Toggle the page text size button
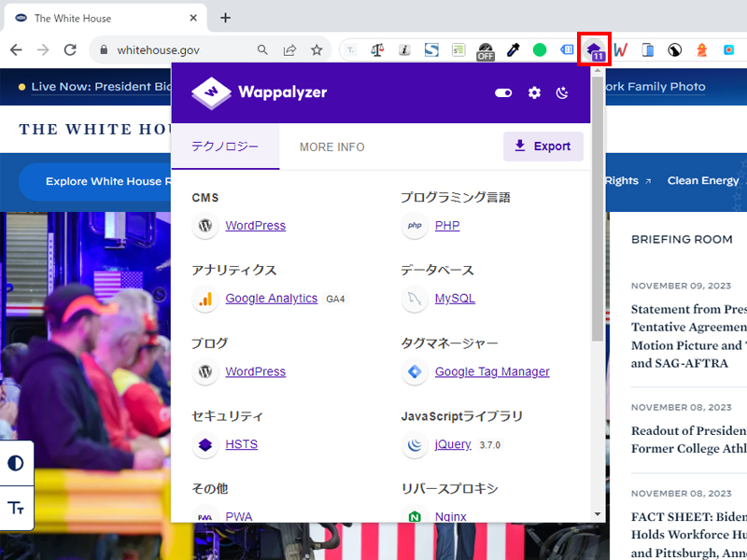This screenshot has width=747, height=560. 16,508
